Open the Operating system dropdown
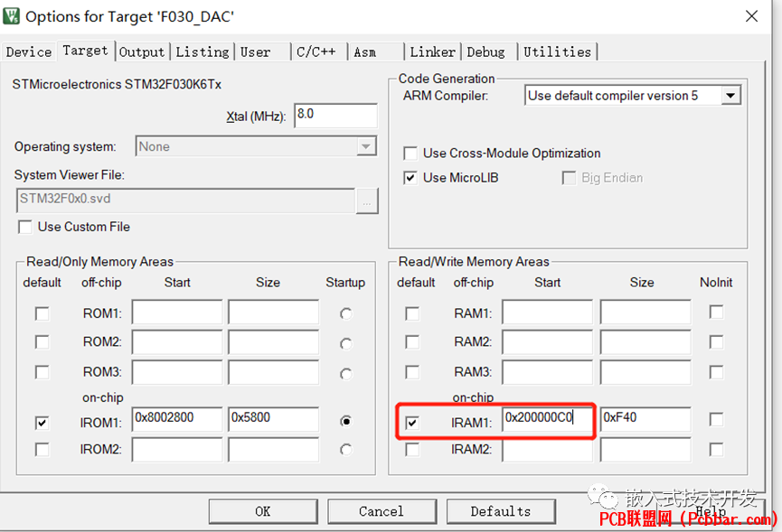Viewport: 782px width, 532px height. click(256, 146)
